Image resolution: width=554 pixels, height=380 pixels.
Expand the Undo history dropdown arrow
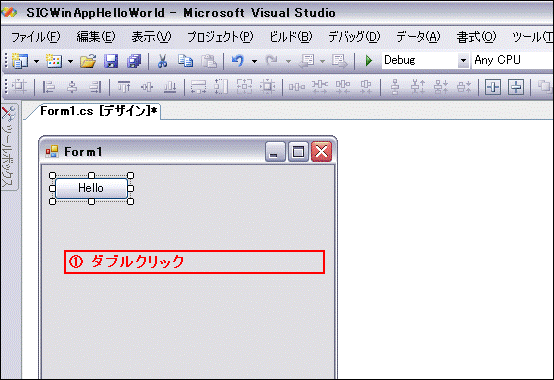(x=254, y=61)
